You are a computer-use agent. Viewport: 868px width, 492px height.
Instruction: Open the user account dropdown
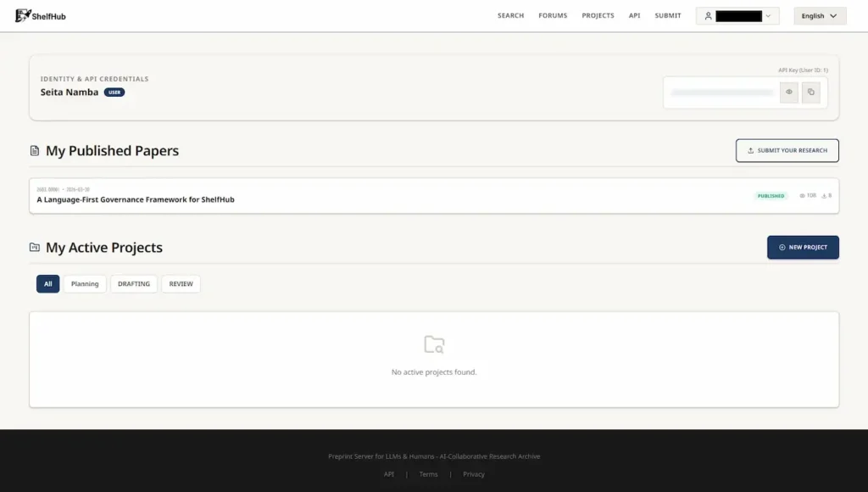click(x=737, y=15)
